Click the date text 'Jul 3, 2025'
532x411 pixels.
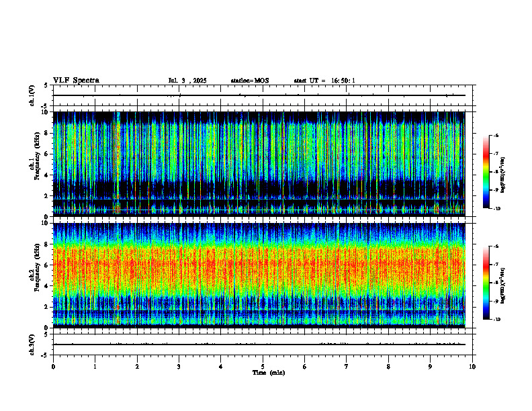pos(187,81)
